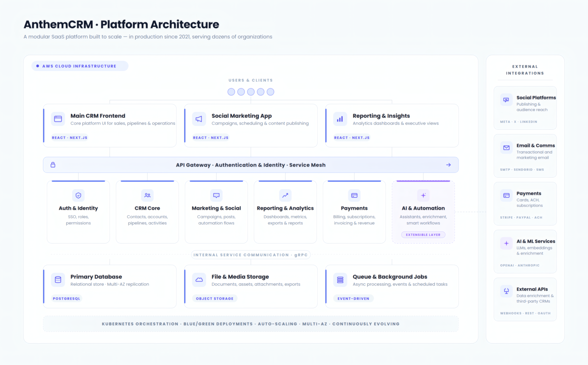Click the POSTGRESQL tag
588x365 pixels.
coord(66,299)
